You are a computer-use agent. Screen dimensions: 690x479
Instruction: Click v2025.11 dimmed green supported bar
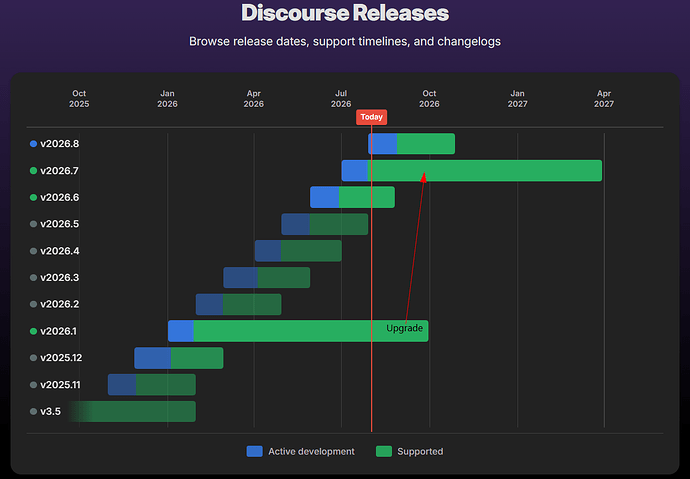point(166,384)
